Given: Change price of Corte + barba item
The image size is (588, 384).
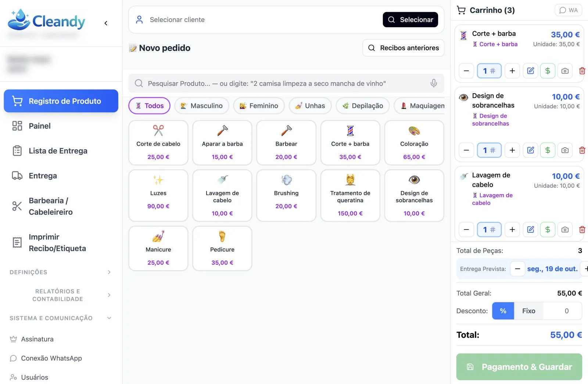Looking at the screenshot, I should pyautogui.click(x=548, y=71).
